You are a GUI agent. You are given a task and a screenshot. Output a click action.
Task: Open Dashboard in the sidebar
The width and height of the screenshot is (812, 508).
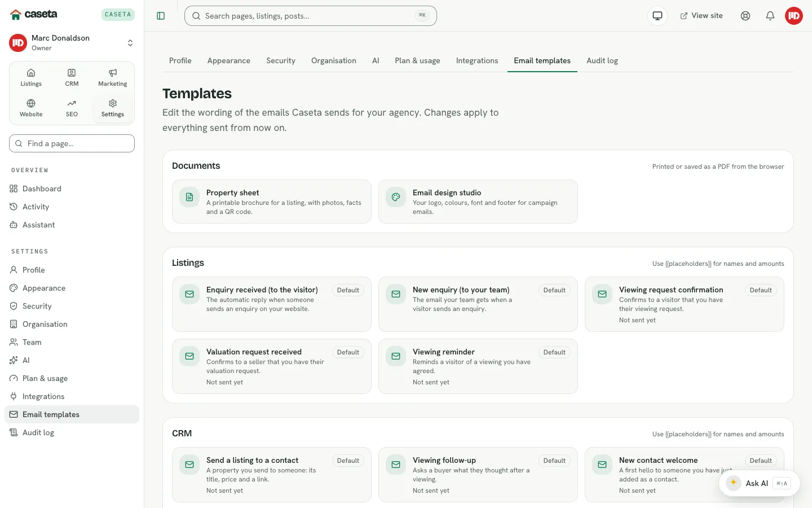pyautogui.click(x=72, y=189)
